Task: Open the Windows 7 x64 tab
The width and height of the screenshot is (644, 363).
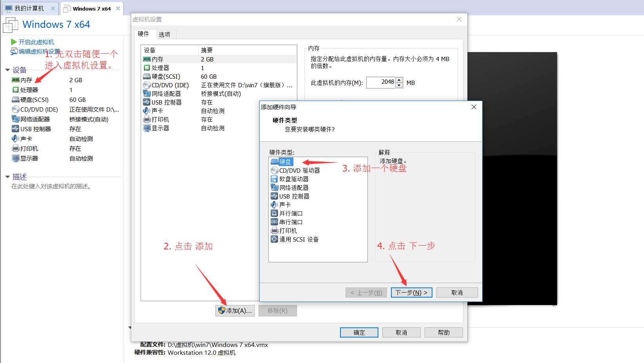Action: coord(92,8)
